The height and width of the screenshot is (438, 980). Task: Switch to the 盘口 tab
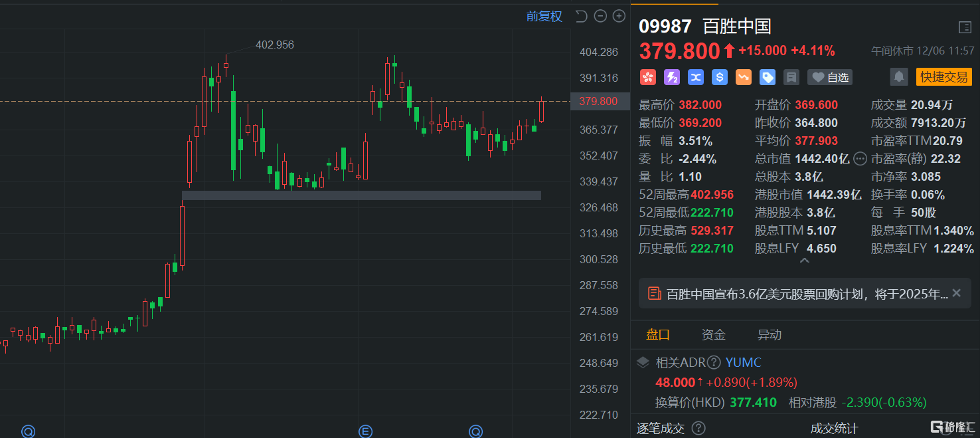click(658, 334)
